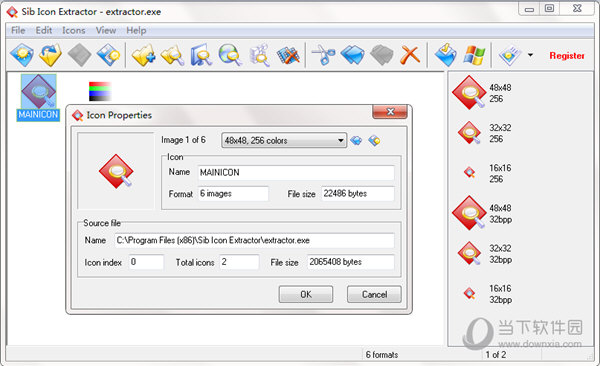The width and height of the screenshot is (600, 366).
Task: Select the 32x32 32bpp format entry
Action: tap(484, 253)
